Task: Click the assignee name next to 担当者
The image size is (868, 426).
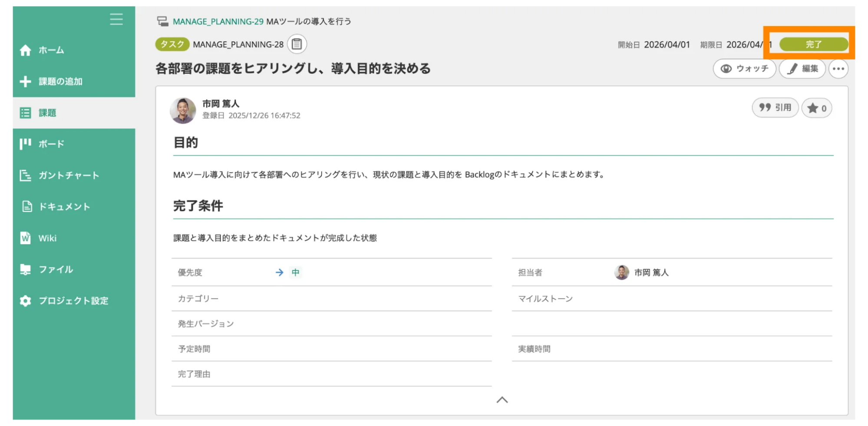Action: (651, 272)
